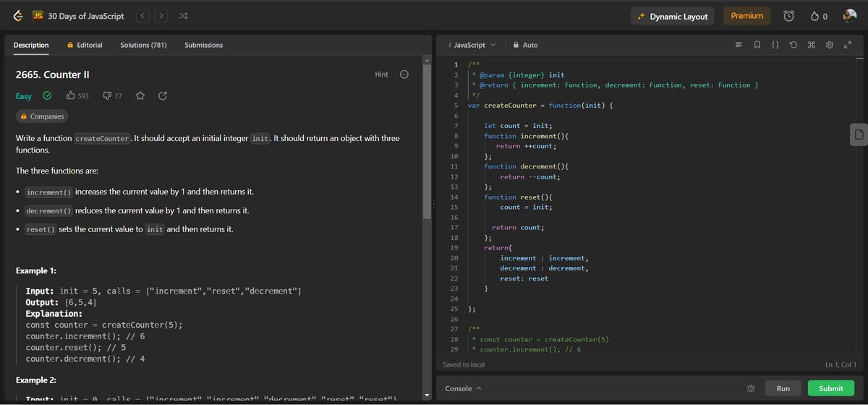This screenshot has width=868, height=405.
Task: Format code with the lines icon
Action: point(739,45)
